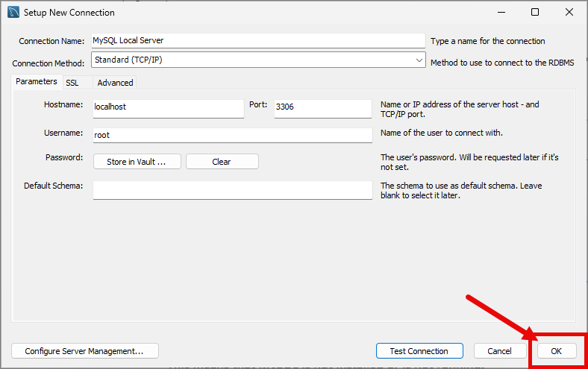588x369 pixels.
Task: Click the "Default Schema:" label
Action: tap(53, 186)
